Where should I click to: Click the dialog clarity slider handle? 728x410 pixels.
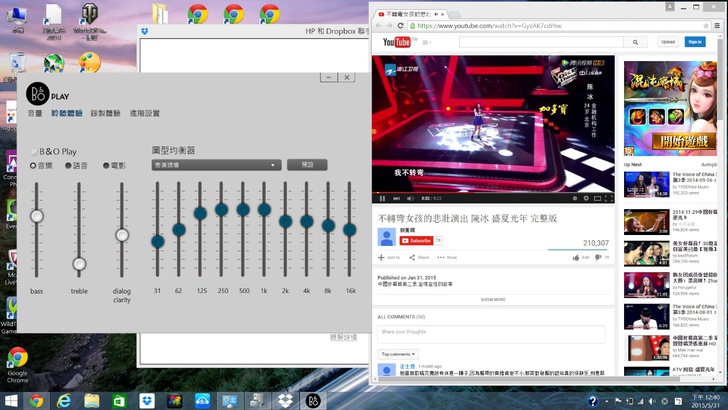122,235
